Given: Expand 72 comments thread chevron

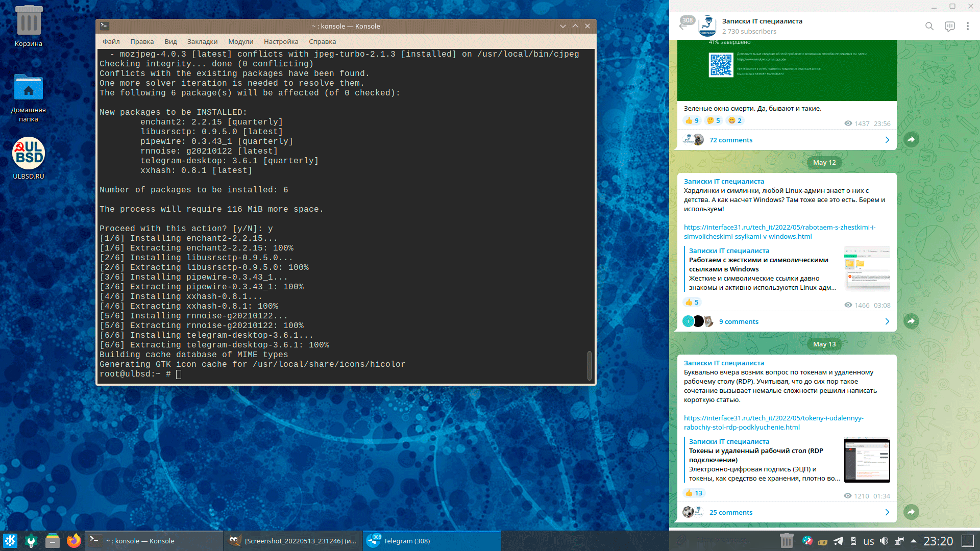Looking at the screenshot, I should (x=887, y=140).
